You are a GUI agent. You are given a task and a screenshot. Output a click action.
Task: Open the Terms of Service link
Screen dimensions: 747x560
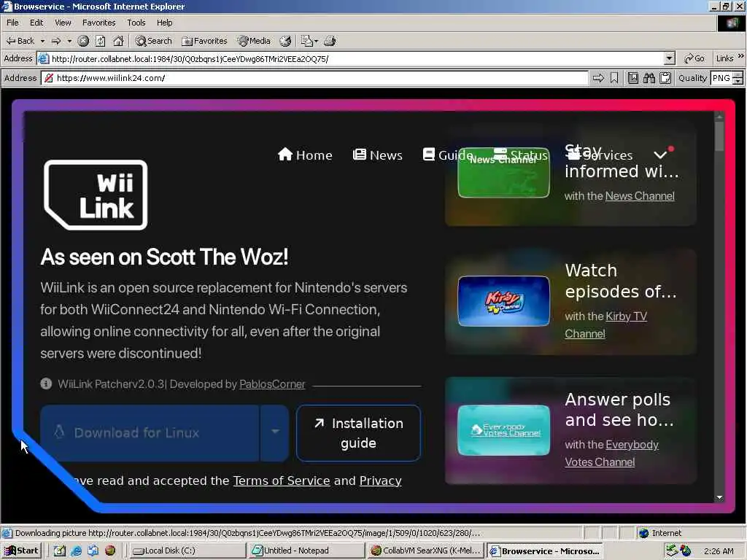(x=282, y=481)
